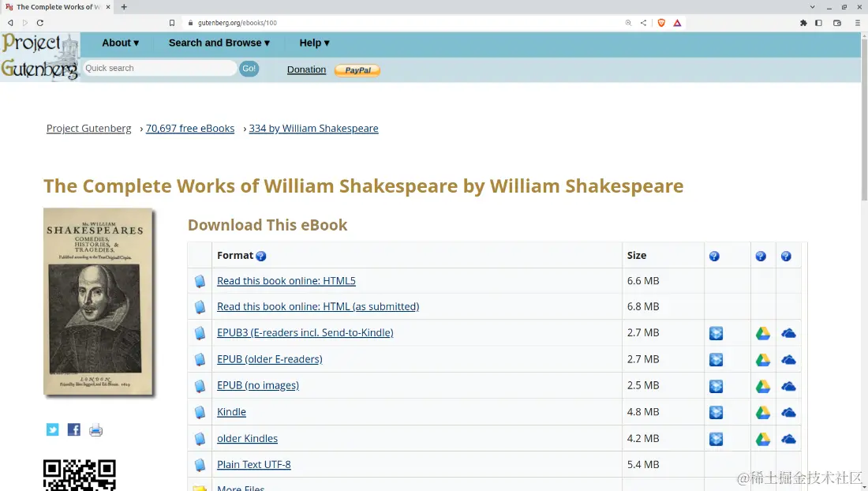Open Read this book online: HTML (as submitted)

point(318,306)
